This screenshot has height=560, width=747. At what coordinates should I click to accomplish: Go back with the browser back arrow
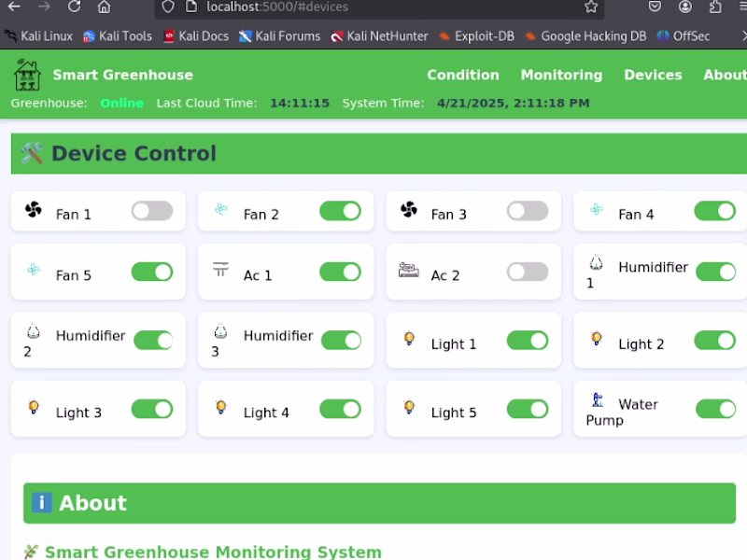pos(14,7)
